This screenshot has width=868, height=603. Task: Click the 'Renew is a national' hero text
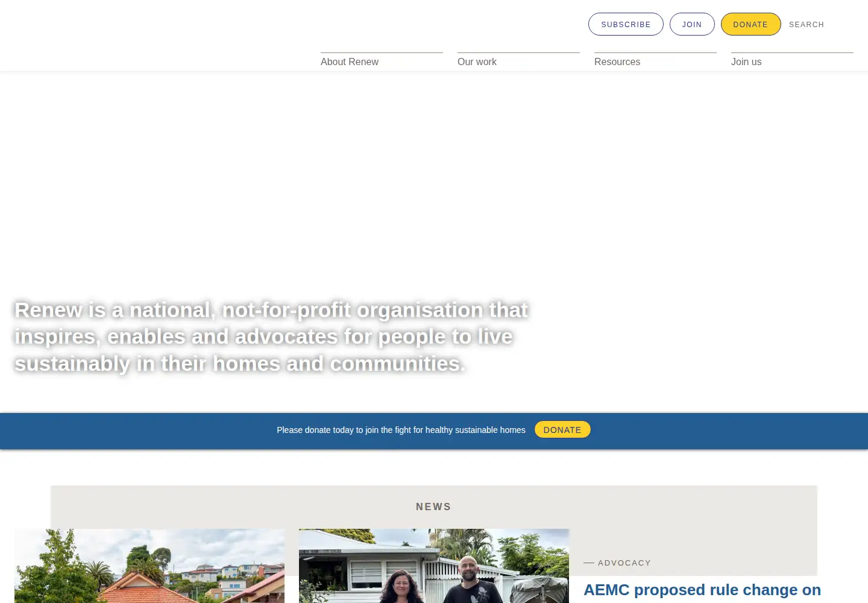tap(271, 336)
